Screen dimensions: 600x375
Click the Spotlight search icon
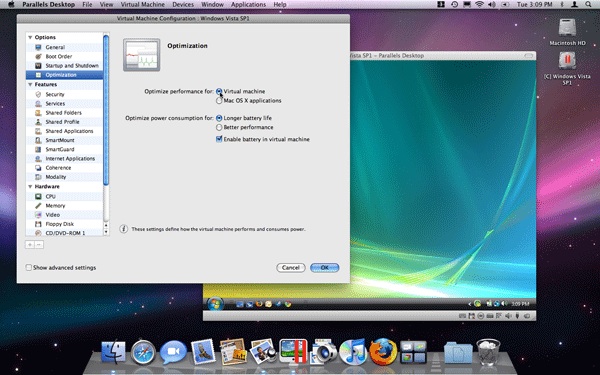588,5
